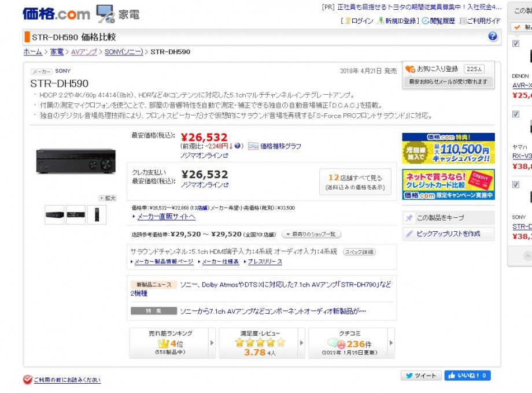This screenshot has height=393, width=532.
Task: Go to ホーム breadcrumb
Action: (x=32, y=52)
